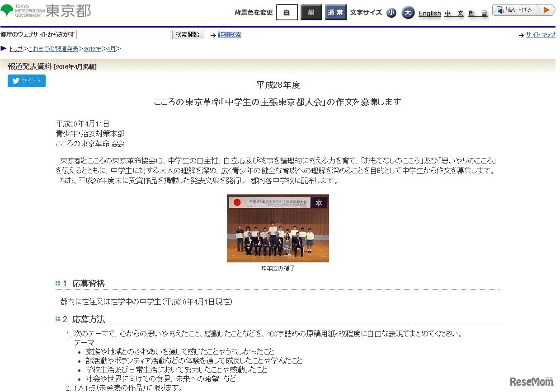Click the arrow icon before 詳細検索
Viewport: 560px width, 392px height.
213,34
